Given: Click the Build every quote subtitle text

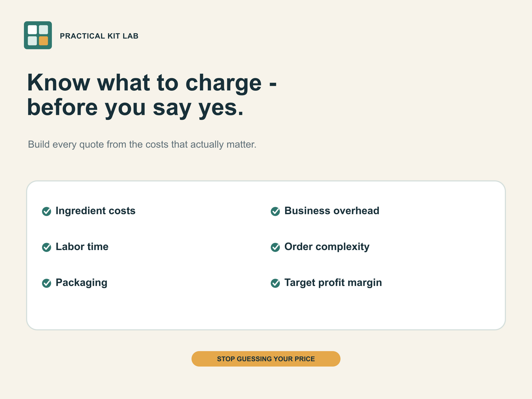Looking at the screenshot, I should click(142, 144).
